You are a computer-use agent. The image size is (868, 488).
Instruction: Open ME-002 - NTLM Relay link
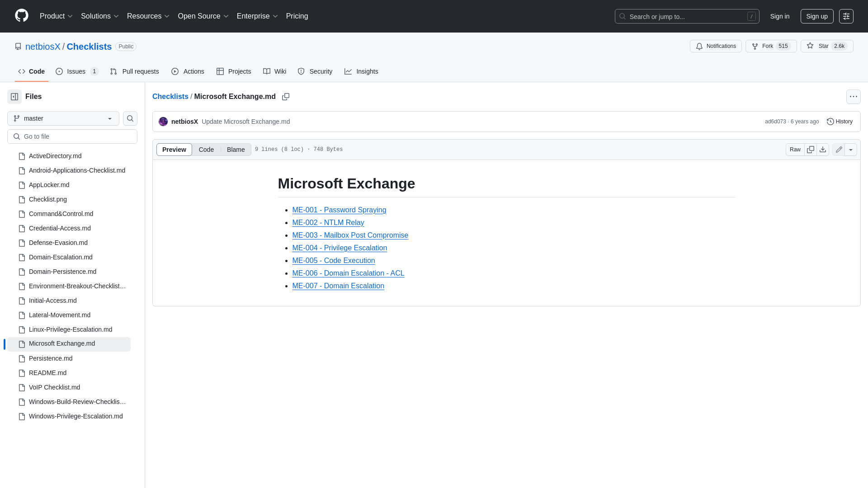pyautogui.click(x=328, y=223)
